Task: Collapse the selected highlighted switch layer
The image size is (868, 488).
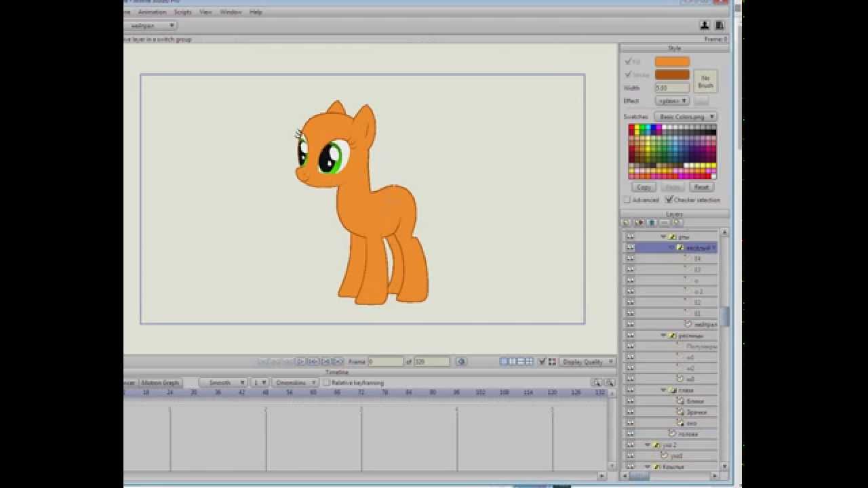Action: 672,248
